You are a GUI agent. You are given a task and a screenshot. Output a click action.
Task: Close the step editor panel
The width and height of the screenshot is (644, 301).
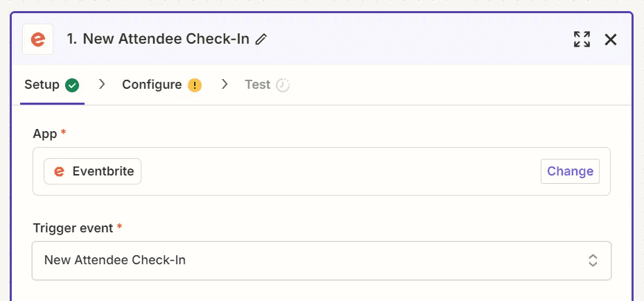pos(611,40)
